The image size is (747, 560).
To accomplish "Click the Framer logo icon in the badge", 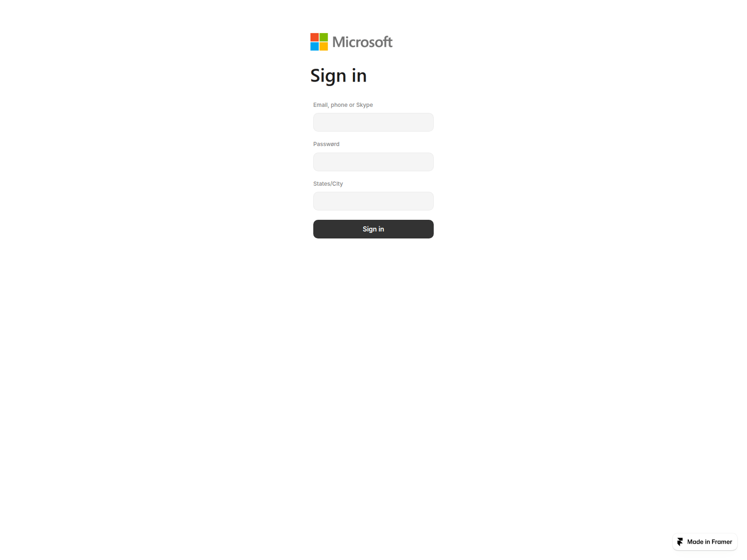I will [x=680, y=542].
